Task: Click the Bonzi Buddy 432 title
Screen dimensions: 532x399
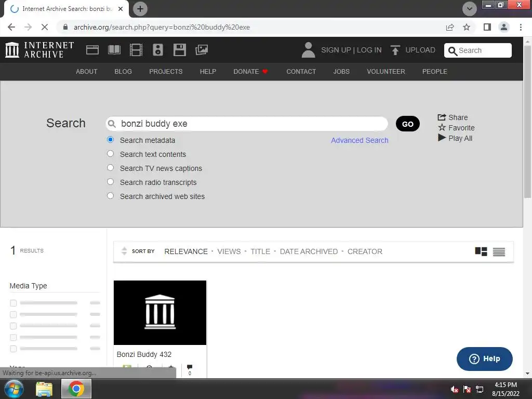Action: [144, 354]
